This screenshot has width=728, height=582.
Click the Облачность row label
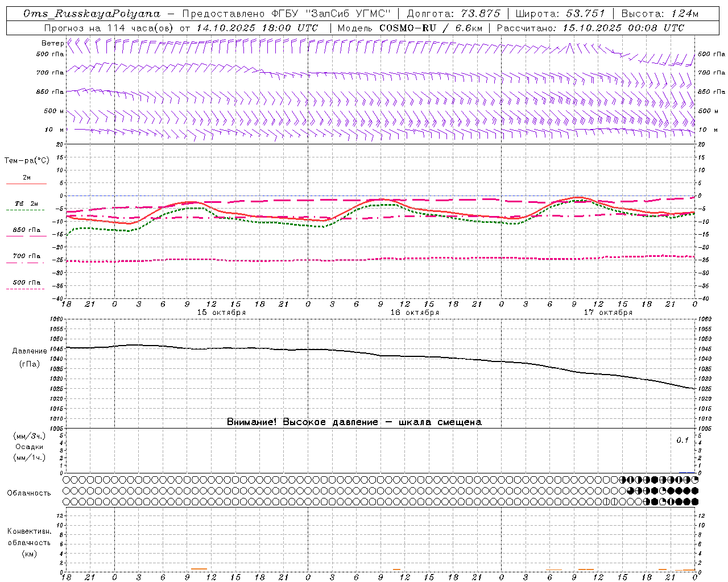pyautogui.click(x=29, y=493)
